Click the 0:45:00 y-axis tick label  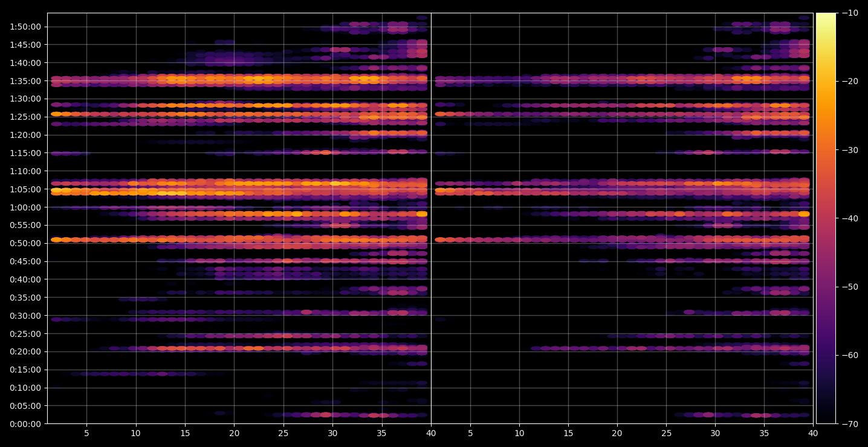(x=25, y=261)
